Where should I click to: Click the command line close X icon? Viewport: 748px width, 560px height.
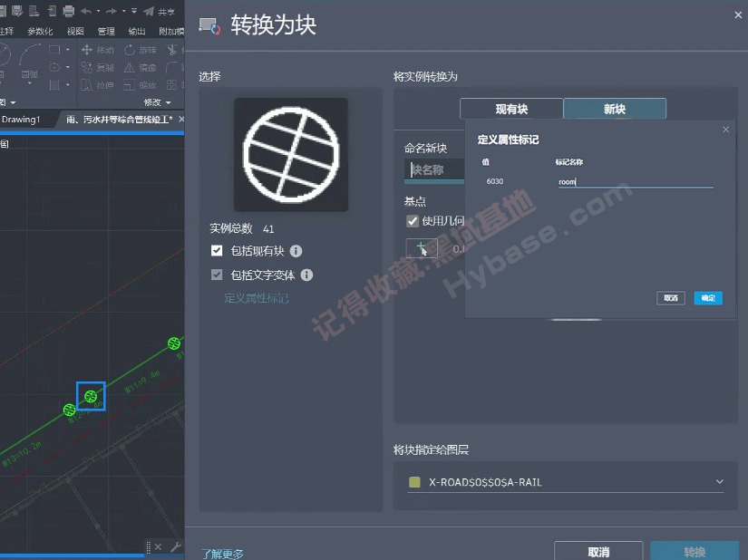click(159, 546)
